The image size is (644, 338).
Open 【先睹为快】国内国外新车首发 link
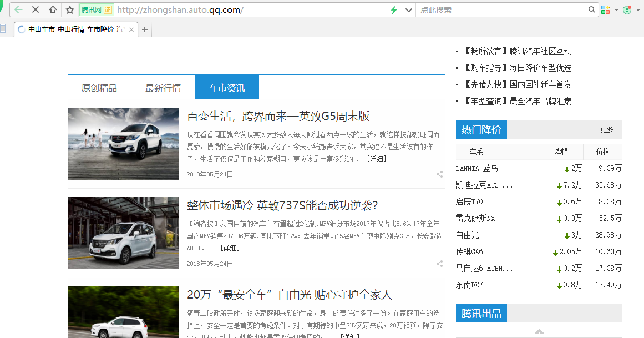pos(517,85)
